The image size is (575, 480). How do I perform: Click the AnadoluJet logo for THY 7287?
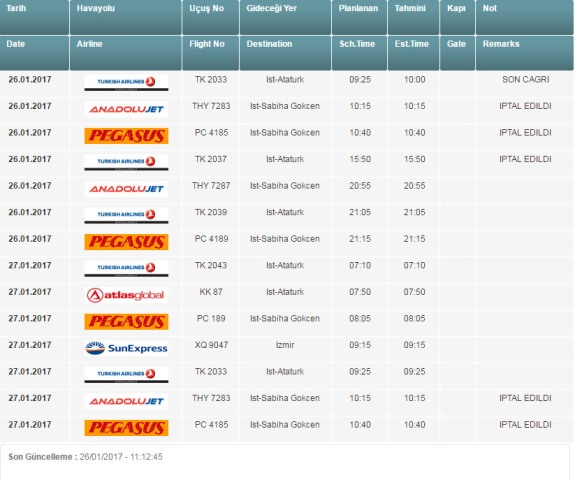coord(126,189)
